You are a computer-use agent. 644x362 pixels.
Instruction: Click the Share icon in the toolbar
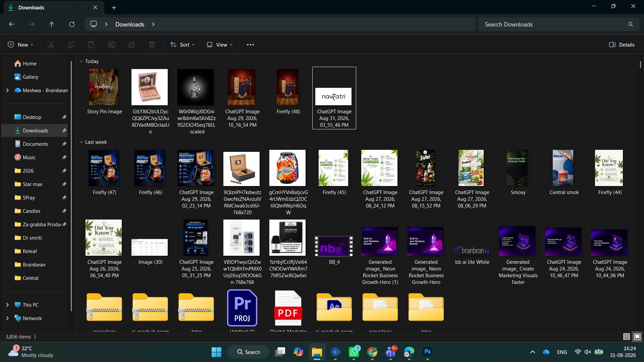[132, 45]
